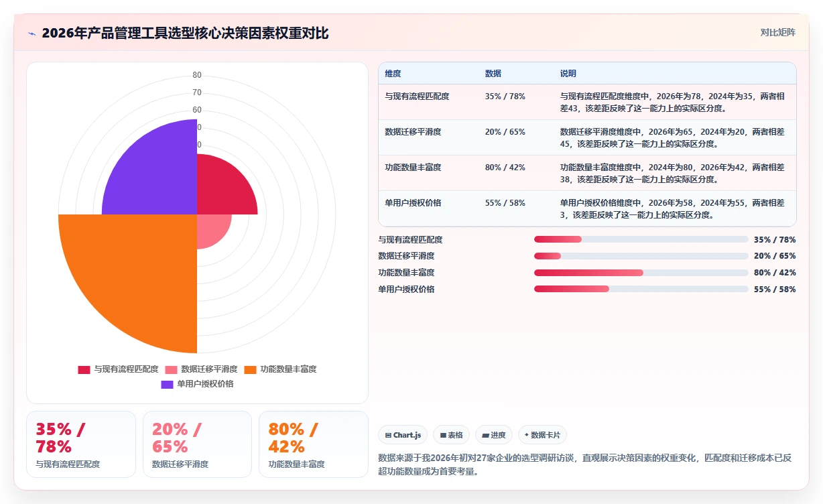Toggle the 功能数量丰富度 legend color box
This screenshot has width=823, height=504.
click(251, 369)
